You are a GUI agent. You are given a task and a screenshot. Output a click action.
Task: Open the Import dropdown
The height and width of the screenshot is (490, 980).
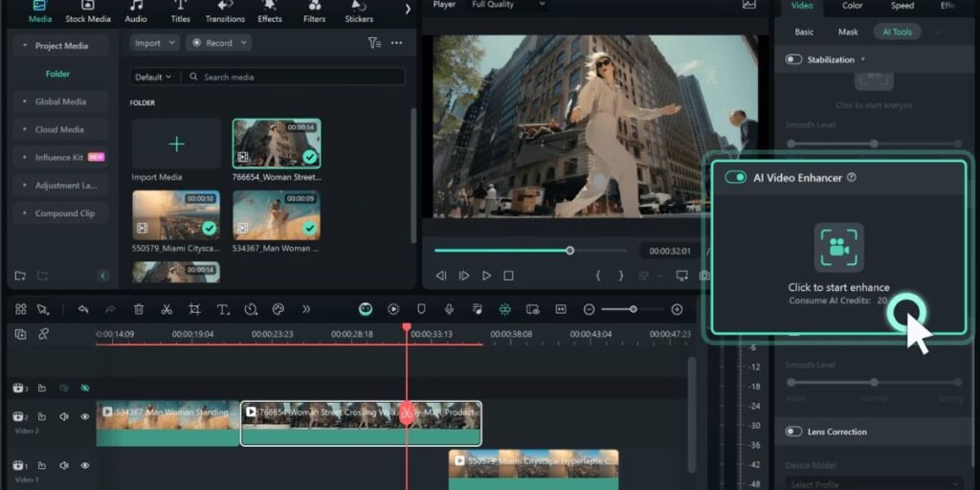(x=154, y=43)
